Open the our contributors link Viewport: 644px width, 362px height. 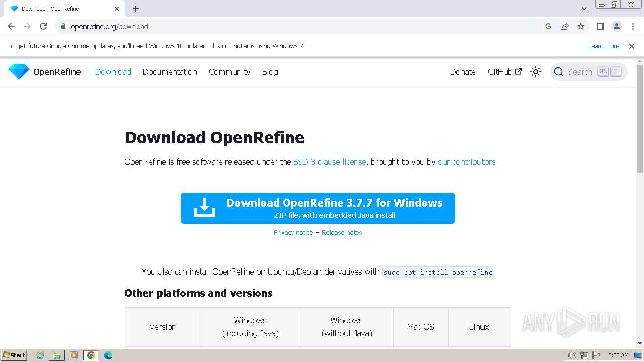pyautogui.click(x=466, y=162)
